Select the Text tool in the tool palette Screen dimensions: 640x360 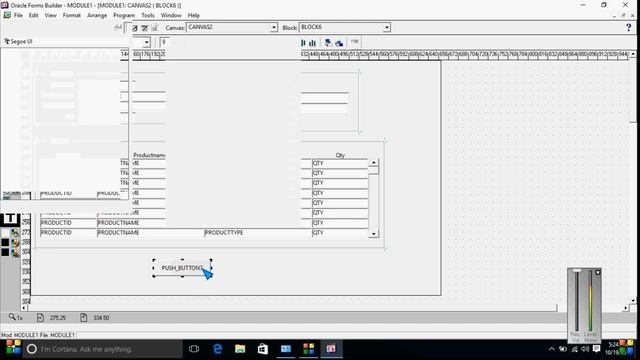pyautogui.click(x=10, y=219)
